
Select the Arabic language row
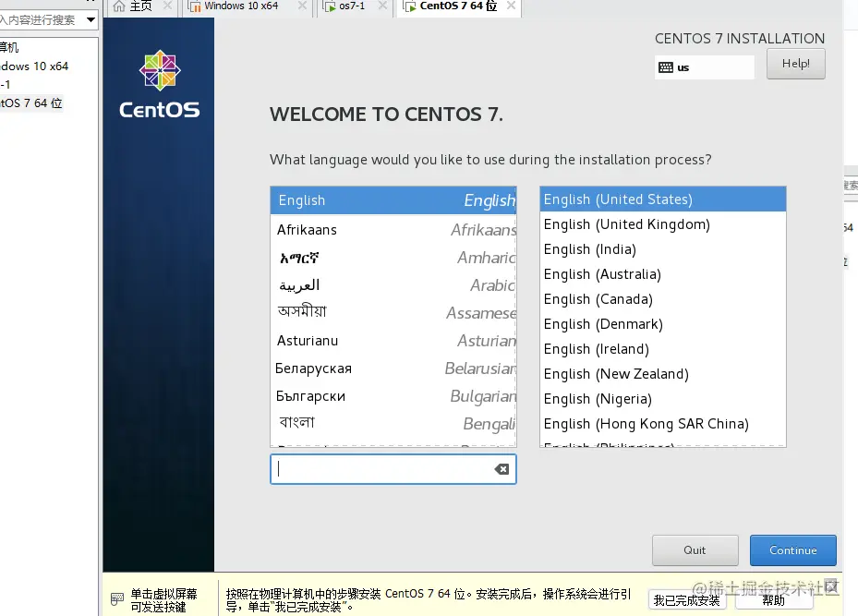pyautogui.click(x=393, y=285)
